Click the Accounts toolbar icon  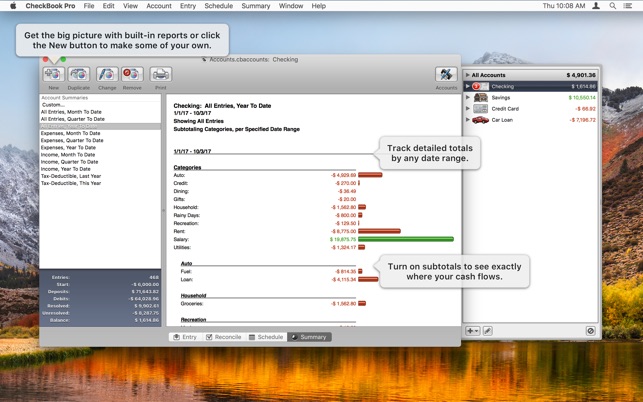(446, 74)
